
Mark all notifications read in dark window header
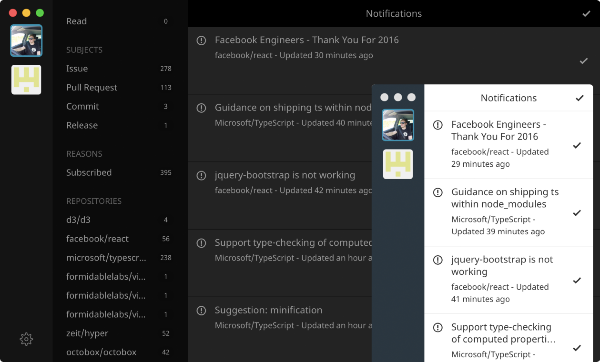[586, 14]
